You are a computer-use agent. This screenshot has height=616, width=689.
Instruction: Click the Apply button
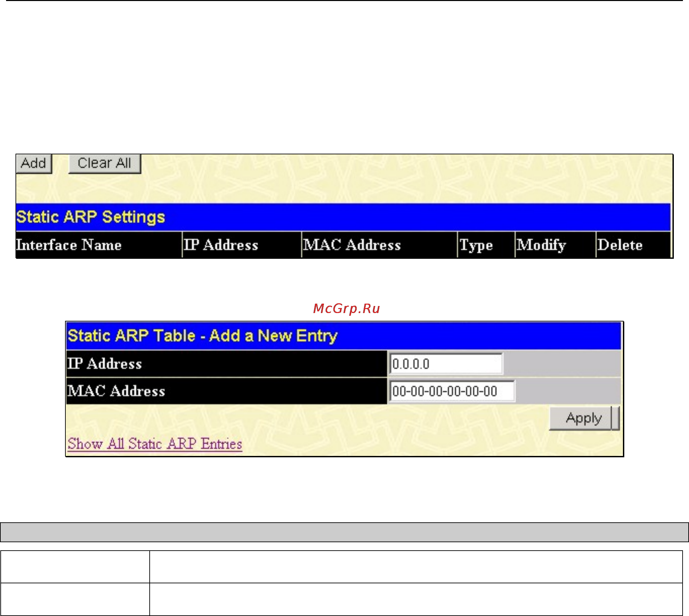584,418
